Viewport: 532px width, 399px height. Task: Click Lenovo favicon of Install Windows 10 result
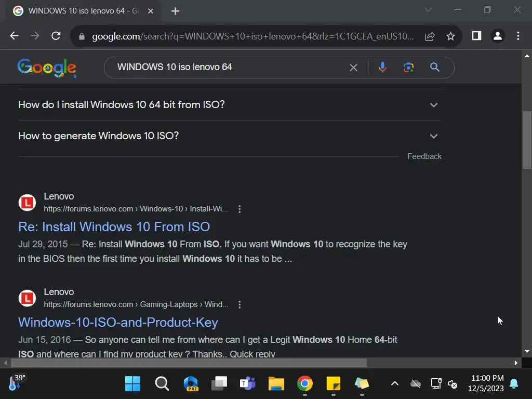point(27,203)
